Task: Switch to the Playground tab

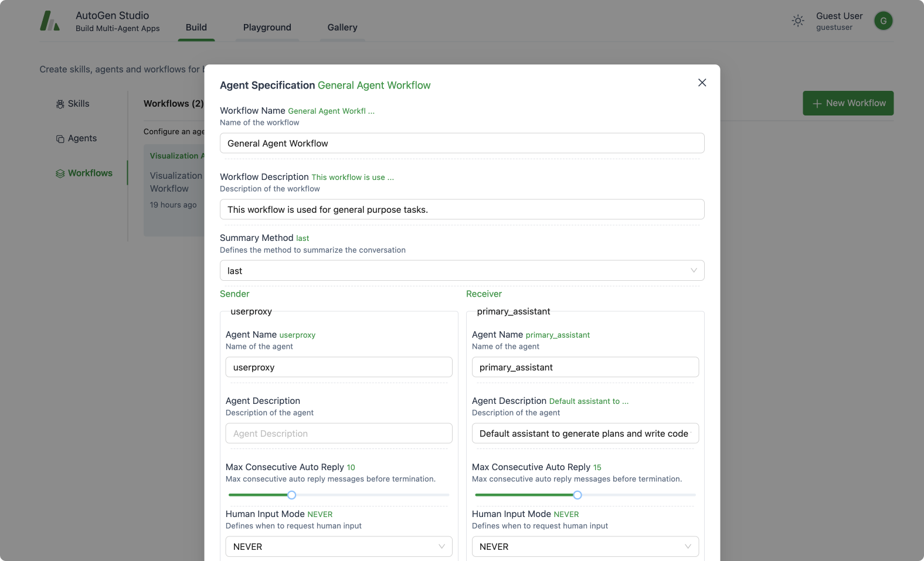Action: (x=267, y=28)
